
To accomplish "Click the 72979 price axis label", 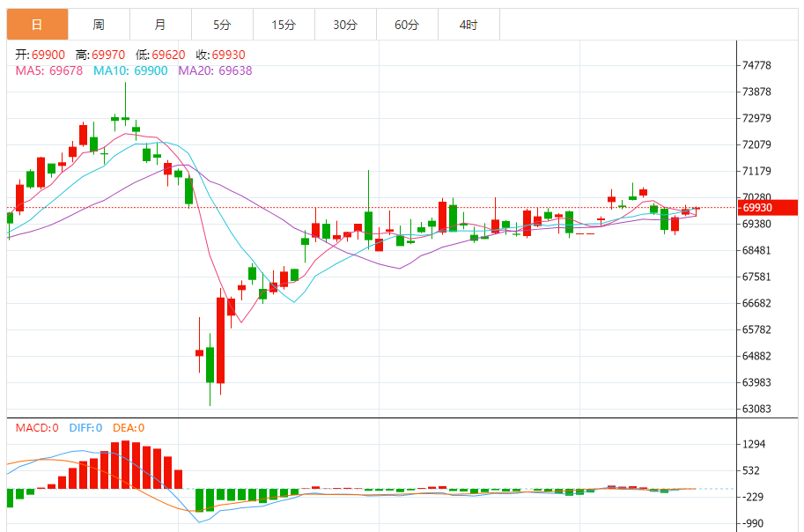I will coord(756,118).
